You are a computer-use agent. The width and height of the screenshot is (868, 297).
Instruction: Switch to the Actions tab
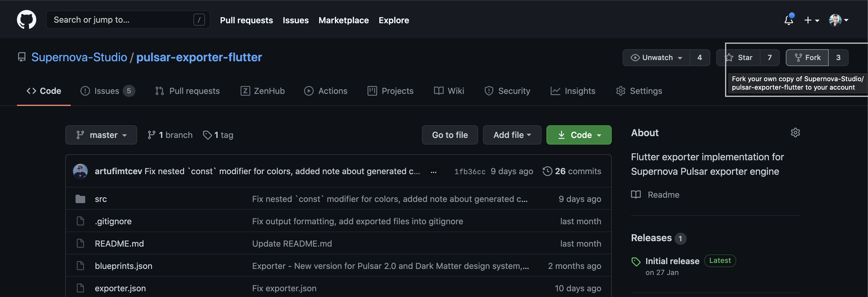coord(325,91)
